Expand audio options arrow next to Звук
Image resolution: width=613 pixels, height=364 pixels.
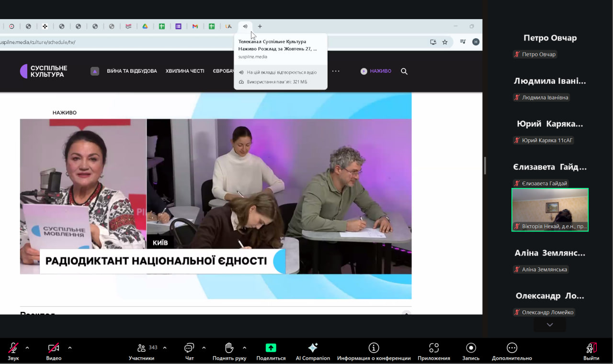[x=27, y=348]
